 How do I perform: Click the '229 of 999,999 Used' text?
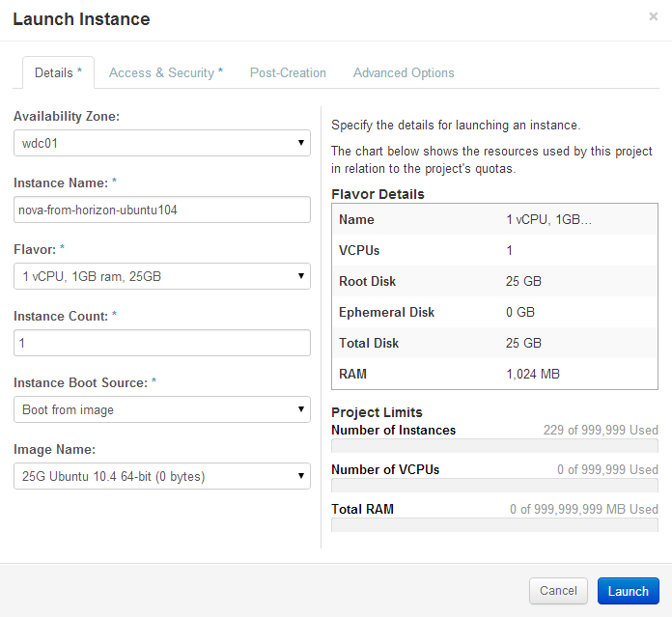(x=601, y=430)
